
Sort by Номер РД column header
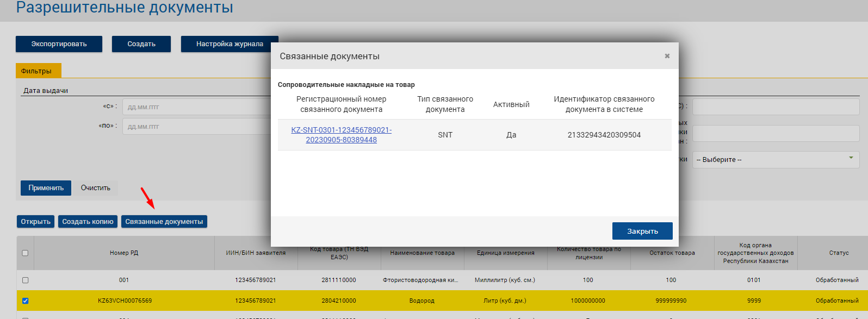pos(124,253)
